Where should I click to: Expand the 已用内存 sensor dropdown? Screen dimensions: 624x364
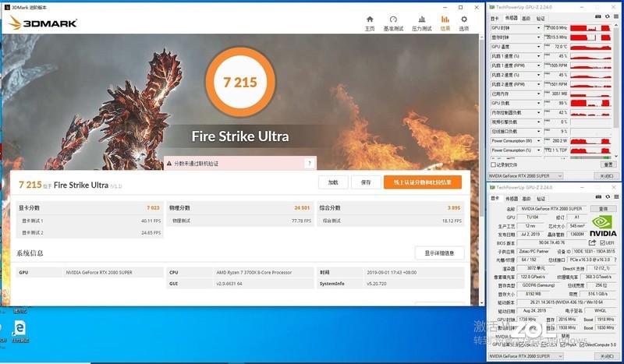(x=538, y=94)
